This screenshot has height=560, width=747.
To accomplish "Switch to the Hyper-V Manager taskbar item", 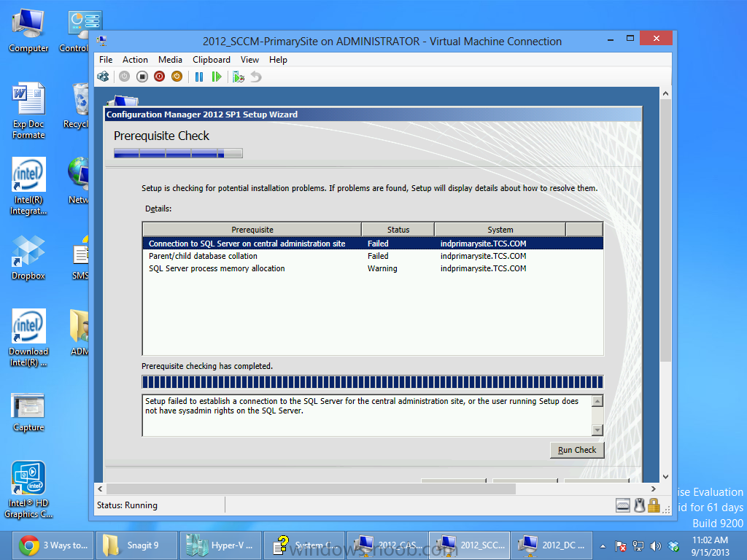I will 220,545.
